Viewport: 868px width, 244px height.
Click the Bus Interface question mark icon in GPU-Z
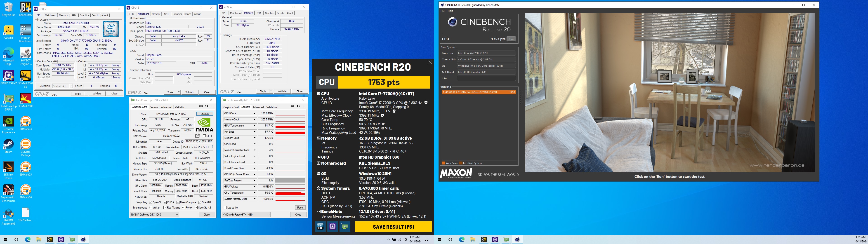[212, 147]
